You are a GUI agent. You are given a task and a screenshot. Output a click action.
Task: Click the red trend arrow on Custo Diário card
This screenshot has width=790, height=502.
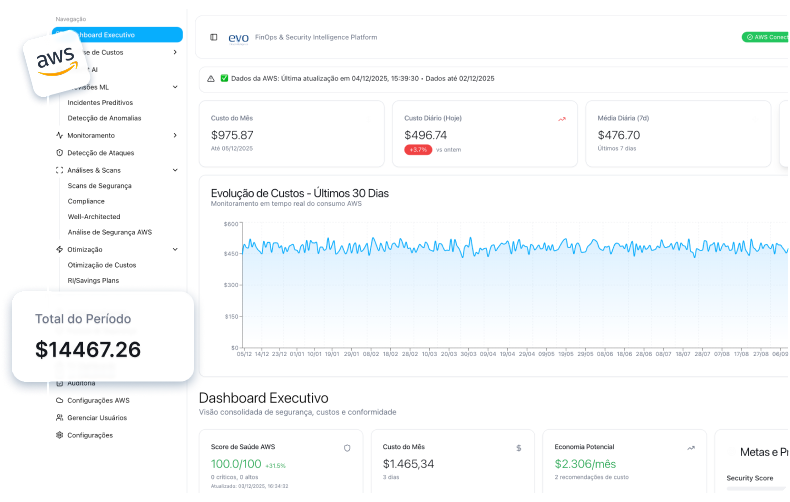pyautogui.click(x=562, y=119)
